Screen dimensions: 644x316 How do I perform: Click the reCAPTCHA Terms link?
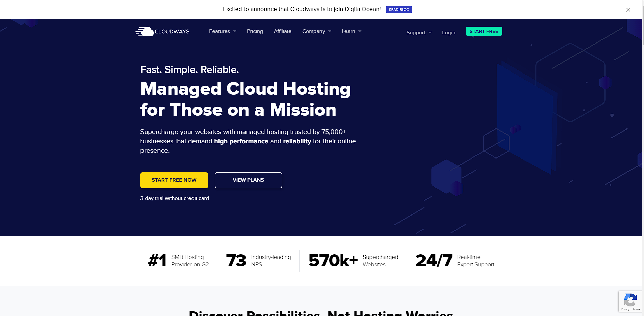(636, 309)
